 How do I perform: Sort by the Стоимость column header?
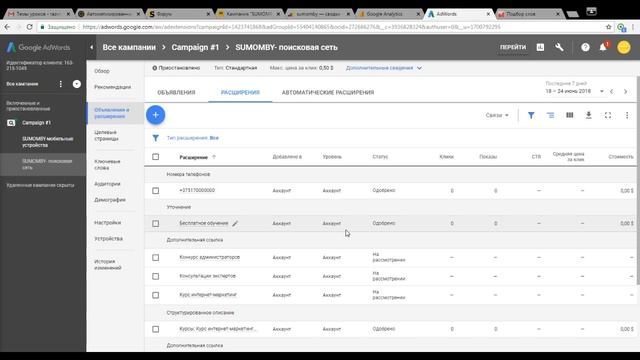point(621,157)
